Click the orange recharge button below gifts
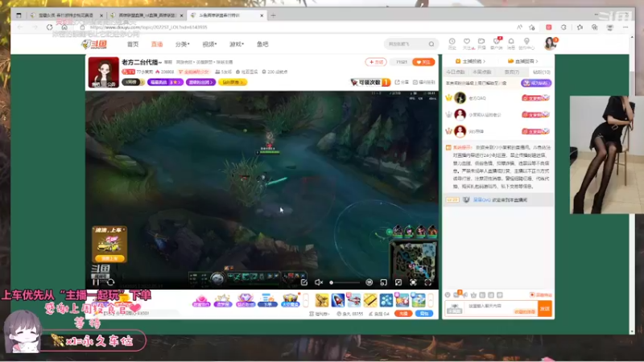The height and width of the screenshot is (362, 644). tap(403, 314)
